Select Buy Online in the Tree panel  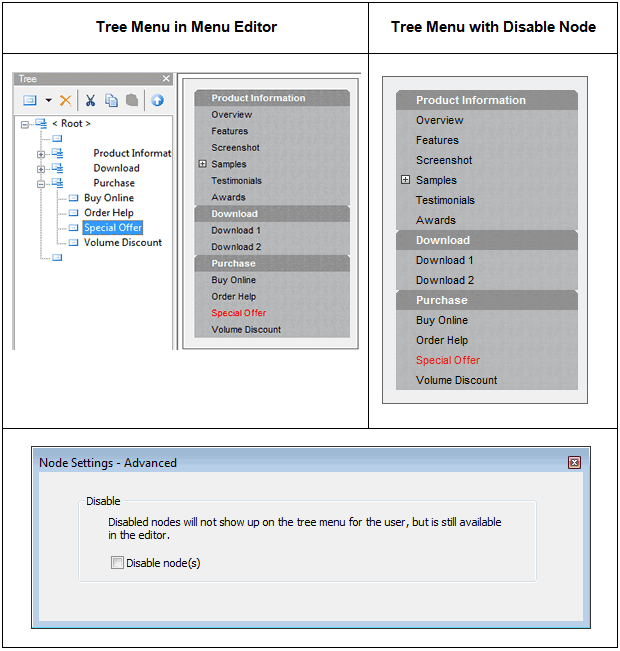109,198
